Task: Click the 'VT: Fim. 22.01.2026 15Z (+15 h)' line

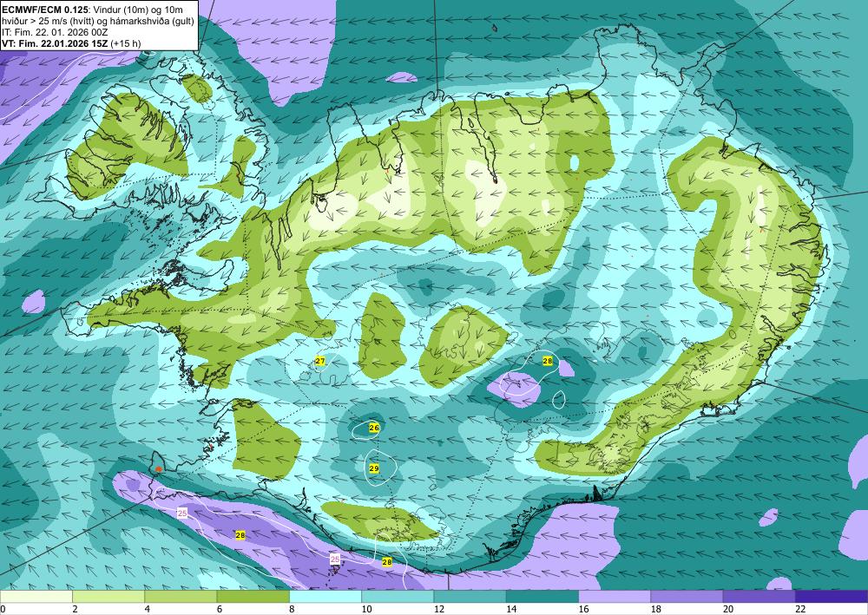Action: [x=71, y=43]
